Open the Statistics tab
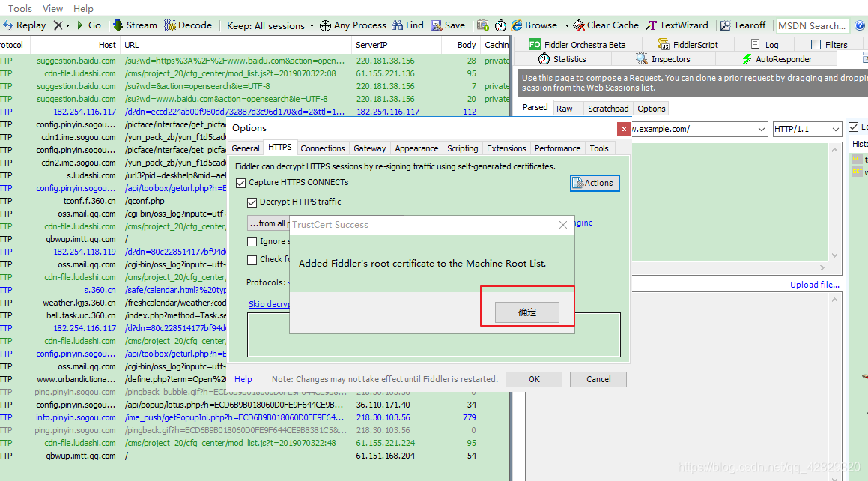The height and width of the screenshot is (481, 868). click(562, 59)
